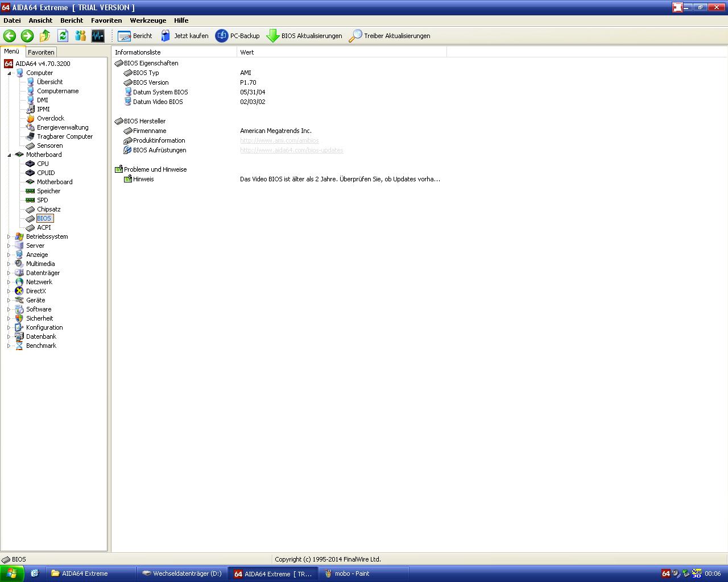Click Jetzt kaufen in the toolbar
Viewport: 728px width, 582px height.
tap(184, 36)
